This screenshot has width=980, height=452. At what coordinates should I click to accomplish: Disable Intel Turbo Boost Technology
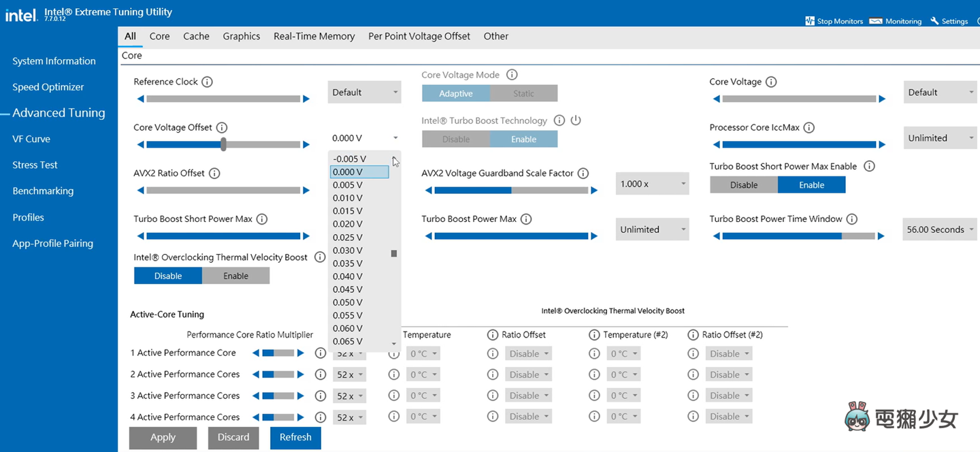pos(456,139)
